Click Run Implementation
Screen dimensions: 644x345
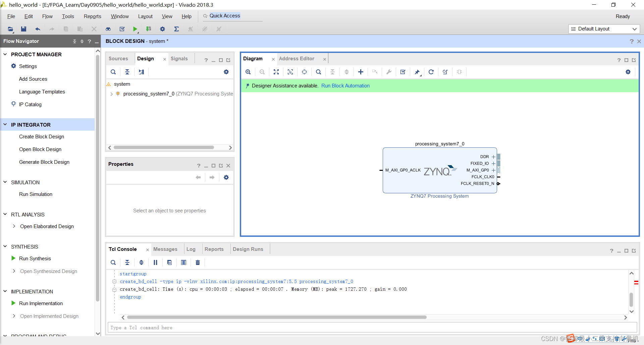click(41, 303)
